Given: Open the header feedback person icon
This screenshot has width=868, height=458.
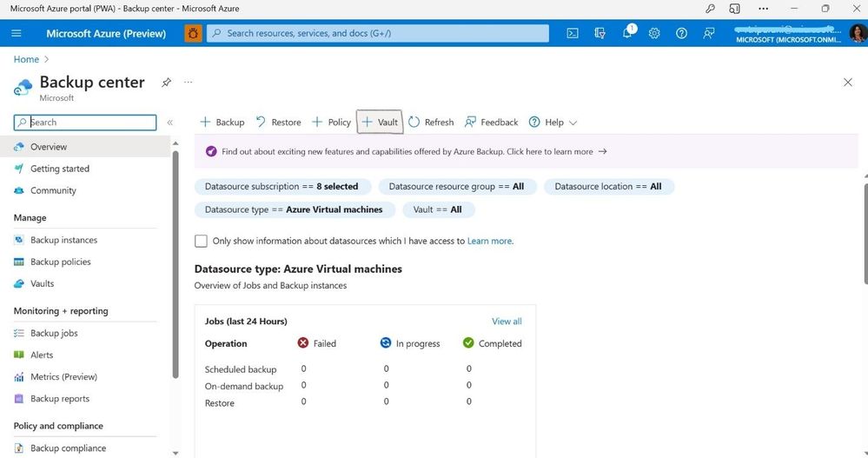Looking at the screenshot, I should [x=709, y=33].
